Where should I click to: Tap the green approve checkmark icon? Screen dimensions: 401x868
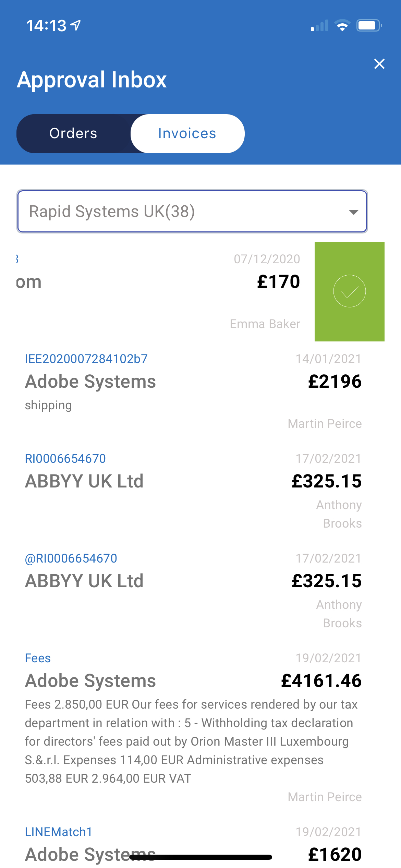(349, 291)
